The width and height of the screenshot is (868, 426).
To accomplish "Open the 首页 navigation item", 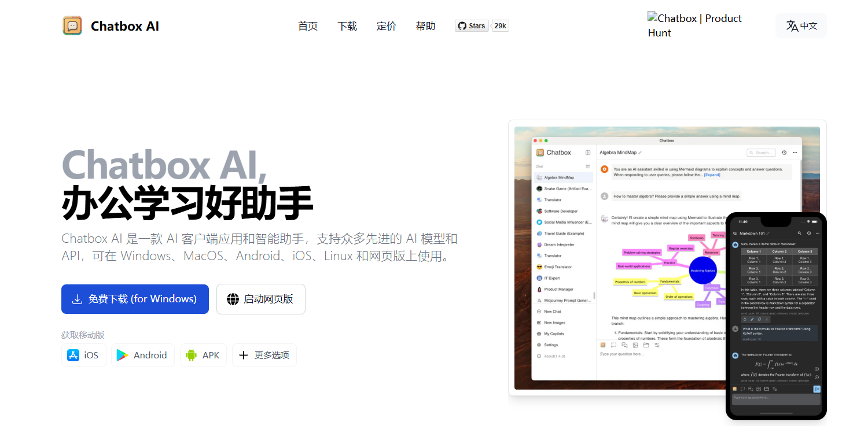I will 307,26.
